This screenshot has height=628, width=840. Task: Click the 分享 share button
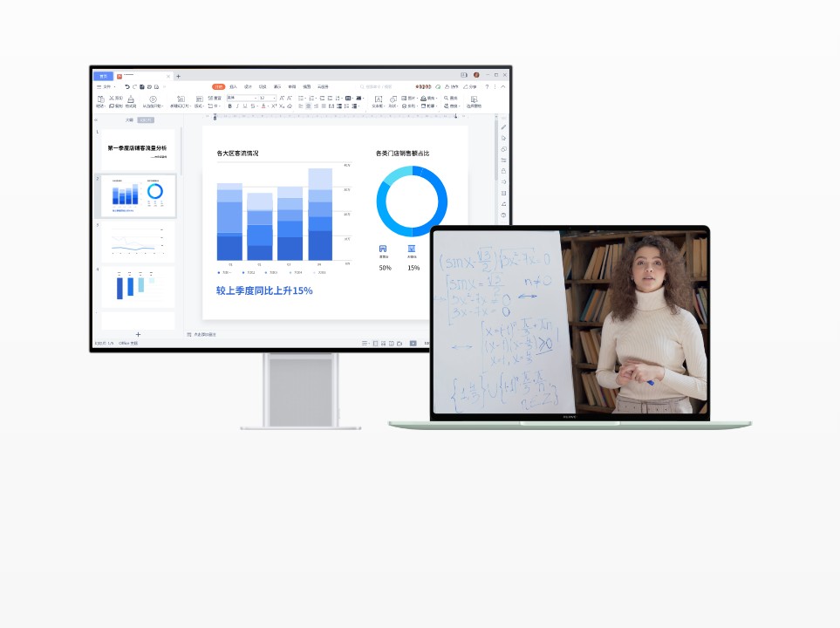471,86
